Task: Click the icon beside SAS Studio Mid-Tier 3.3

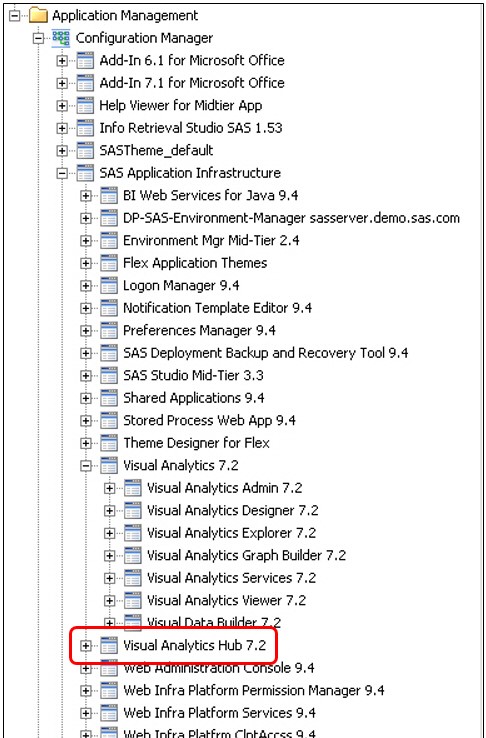Action: click(x=109, y=376)
